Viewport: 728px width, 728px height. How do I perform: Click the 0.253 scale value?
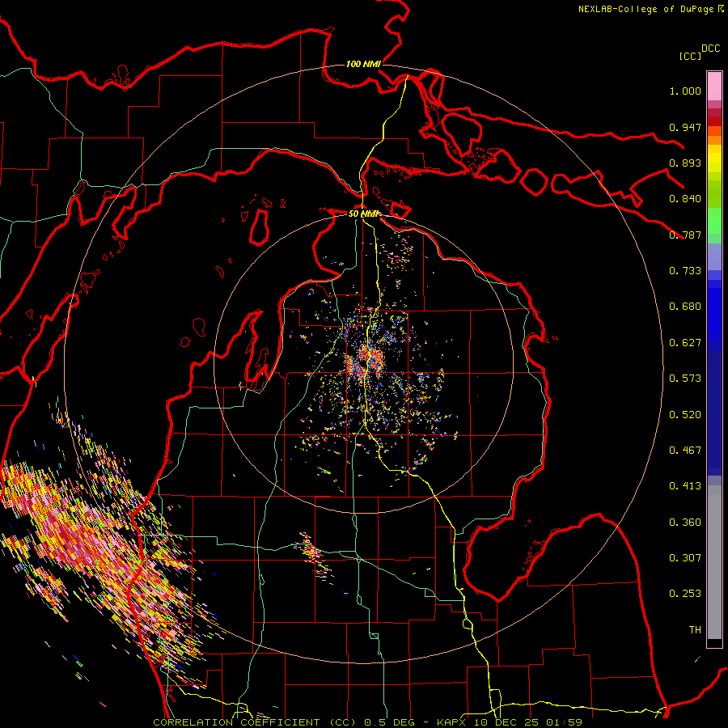[685, 594]
